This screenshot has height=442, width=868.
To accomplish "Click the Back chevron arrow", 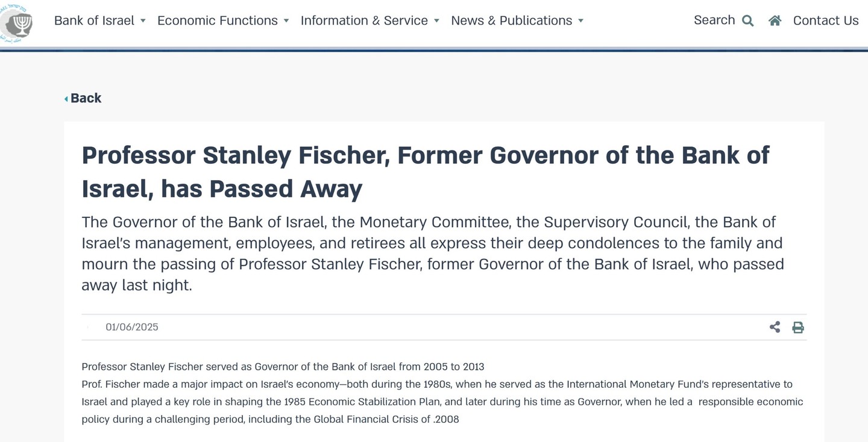I will click(66, 99).
